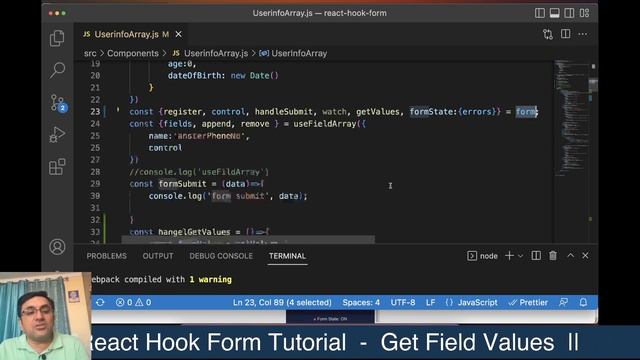Click line number 29 in gutter
This screenshot has height=360, width=640.
95,184
